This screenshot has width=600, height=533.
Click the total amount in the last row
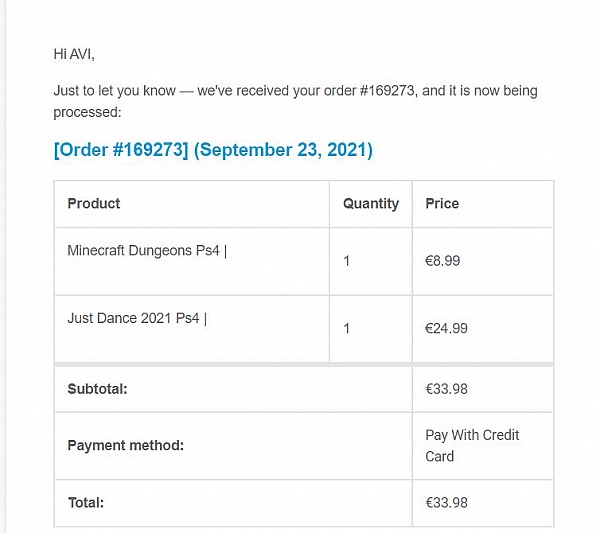[x=446, y=503]
